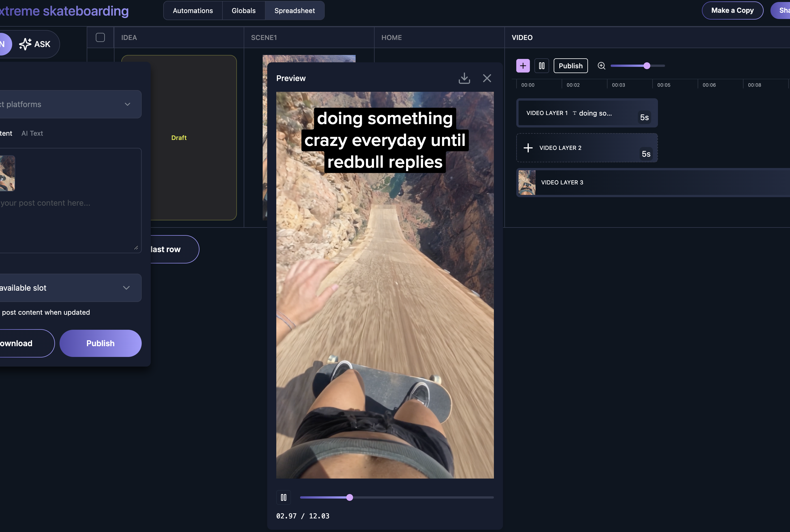Viewport: 790px width, 532px height.
Task: Click the post content text area
Action: point(70,201)
